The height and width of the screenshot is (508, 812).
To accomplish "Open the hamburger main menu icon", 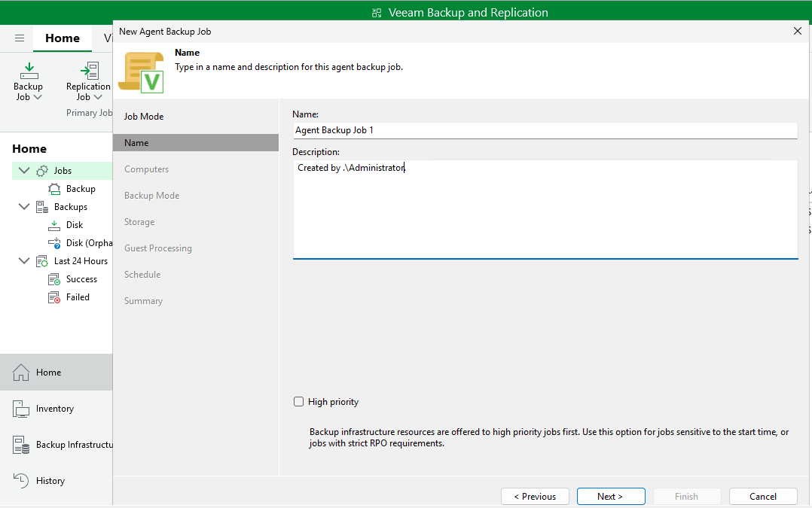I will (20, 38).
